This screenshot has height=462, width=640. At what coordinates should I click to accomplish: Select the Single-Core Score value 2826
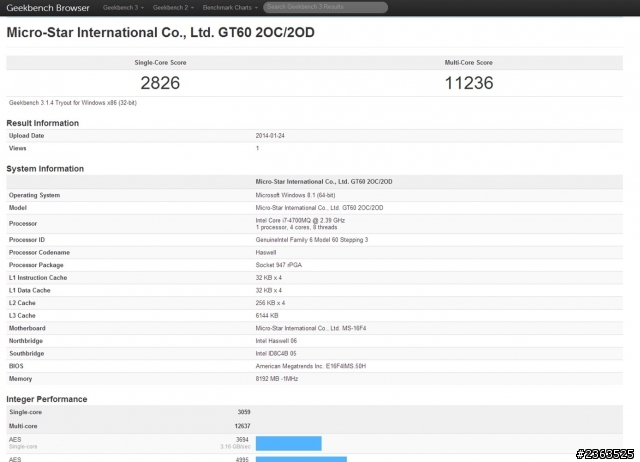pyautogui.click(x=160, y=83)
